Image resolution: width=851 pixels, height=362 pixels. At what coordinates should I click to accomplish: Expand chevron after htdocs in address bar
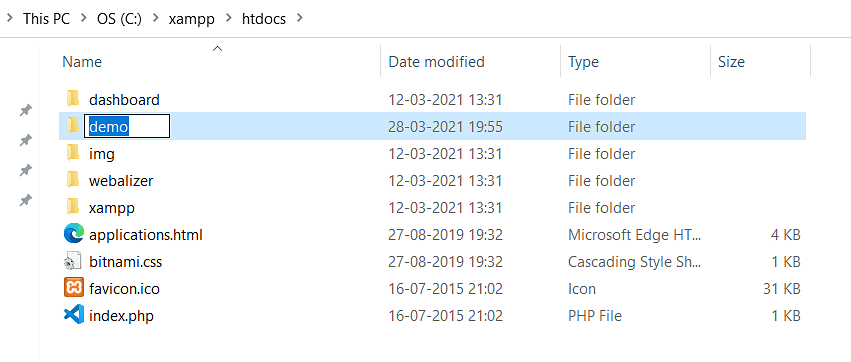pyautogui.click(x=298, y=18)
